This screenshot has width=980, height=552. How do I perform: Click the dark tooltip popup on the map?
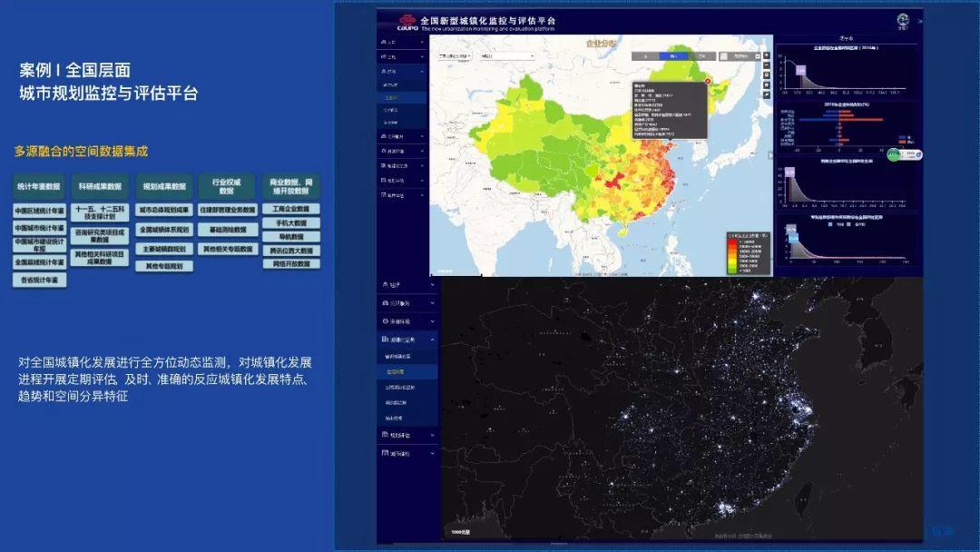670,110
